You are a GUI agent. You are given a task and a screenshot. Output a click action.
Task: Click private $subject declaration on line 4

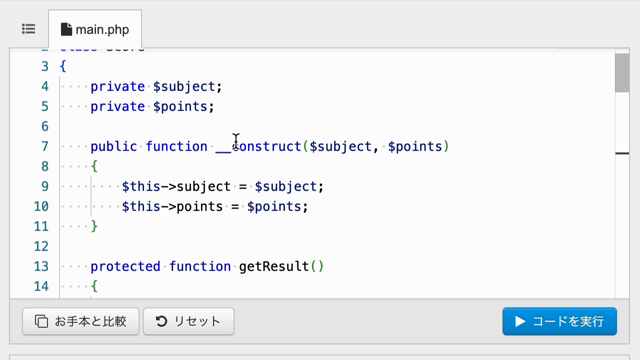(156, 87)
